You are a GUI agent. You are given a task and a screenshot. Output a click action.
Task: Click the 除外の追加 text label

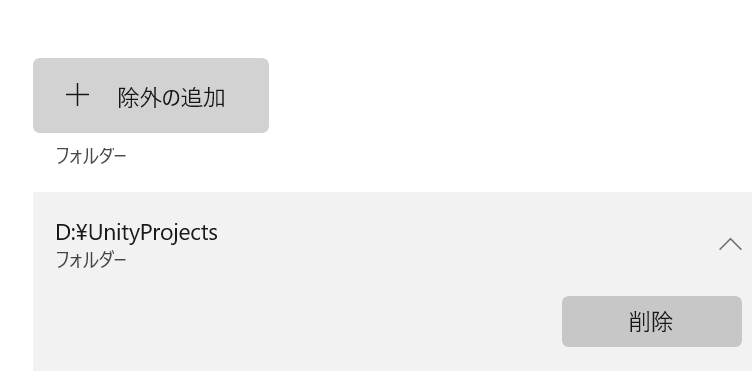(x=171, y=97)
